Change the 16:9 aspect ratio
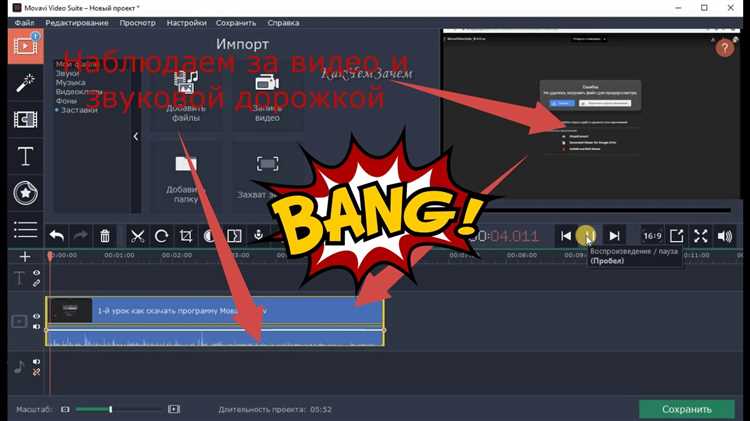The image size is (750, 421). (652, 236)
